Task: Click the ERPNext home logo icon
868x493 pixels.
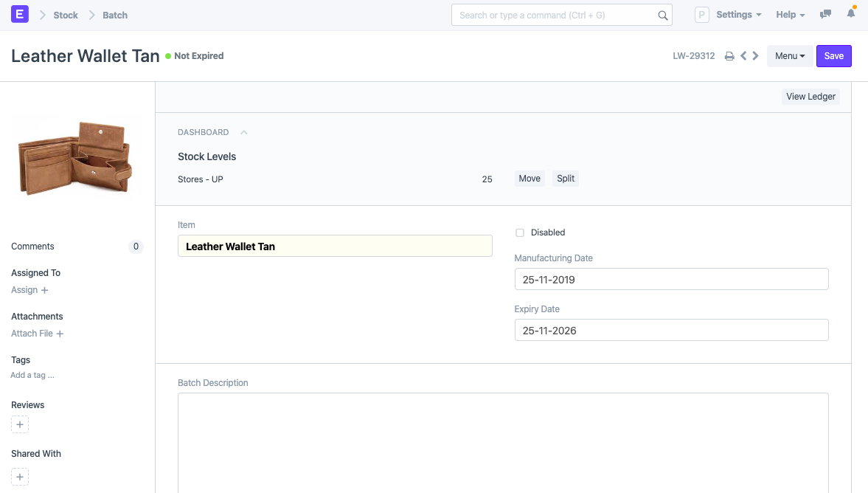Action: click(20, 14)
